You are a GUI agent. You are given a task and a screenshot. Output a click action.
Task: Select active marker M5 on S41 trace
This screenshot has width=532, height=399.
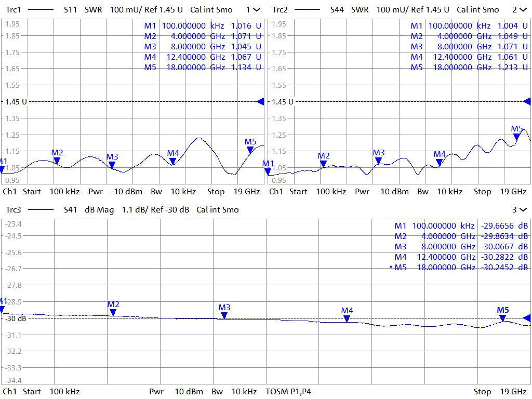tap(503, 318)
